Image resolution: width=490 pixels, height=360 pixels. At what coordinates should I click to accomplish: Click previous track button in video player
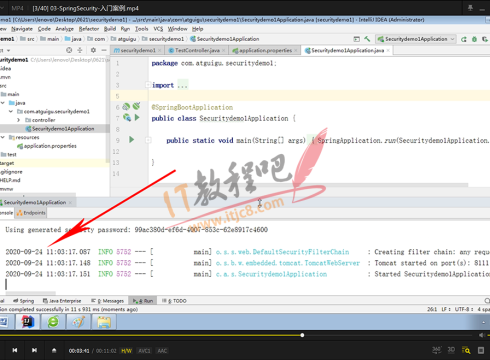(x=15, y=350)
